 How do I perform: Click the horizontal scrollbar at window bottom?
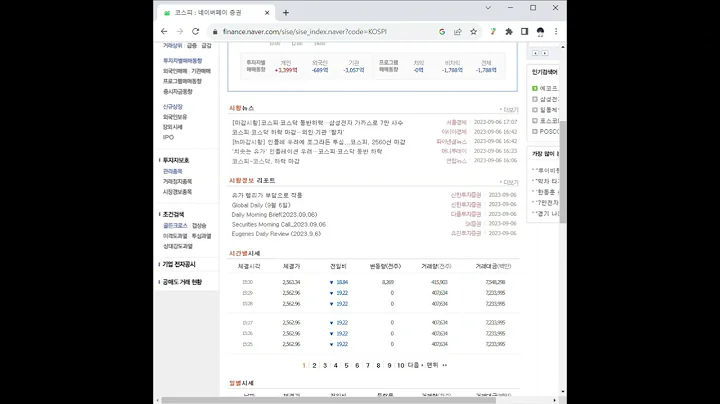(328, 400)
